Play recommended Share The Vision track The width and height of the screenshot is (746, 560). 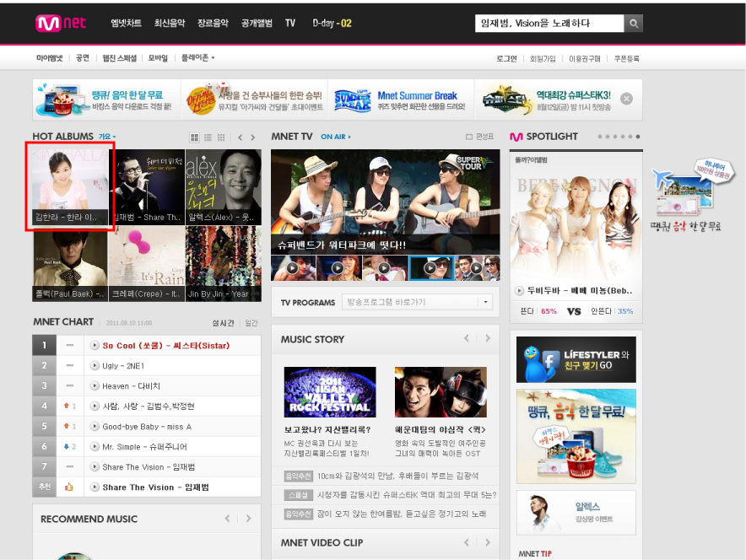pos(95,487)
